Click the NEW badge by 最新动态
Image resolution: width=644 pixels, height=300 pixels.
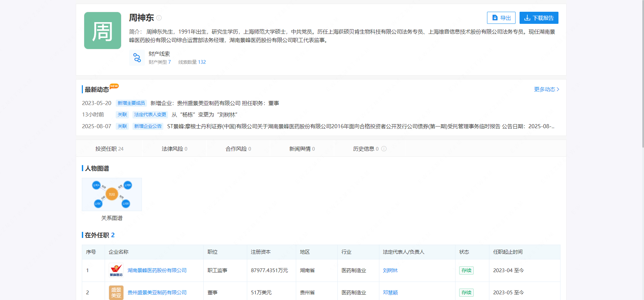coord(114,86)
